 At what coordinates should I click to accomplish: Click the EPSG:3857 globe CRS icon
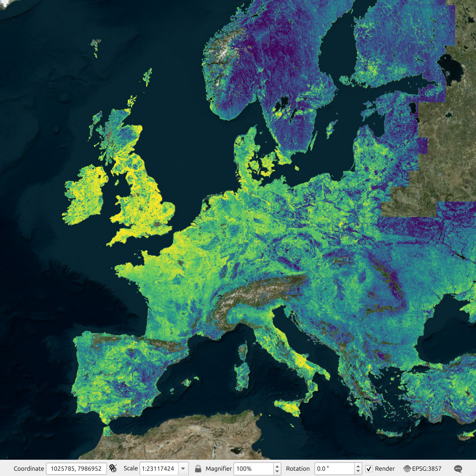(x=407, y=469)
